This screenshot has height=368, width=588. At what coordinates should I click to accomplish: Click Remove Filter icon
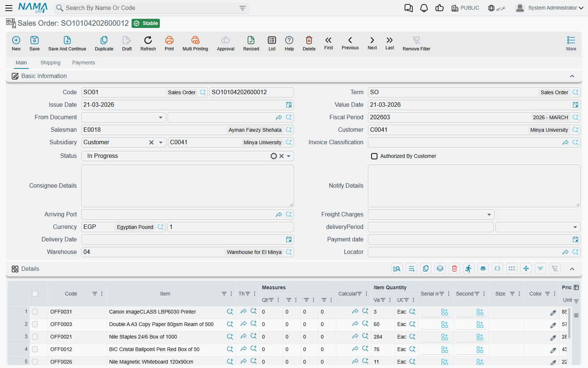tap(416, 40)
